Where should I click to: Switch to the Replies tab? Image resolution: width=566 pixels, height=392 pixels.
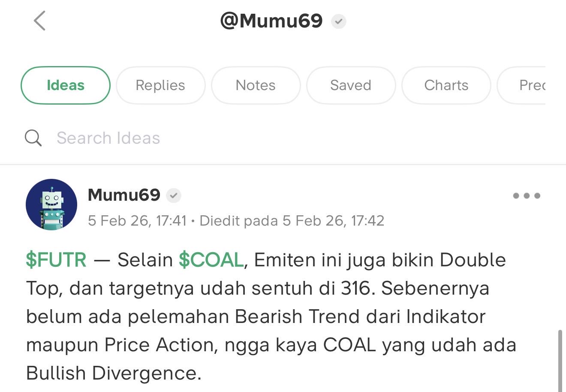[x=160, y=85]
